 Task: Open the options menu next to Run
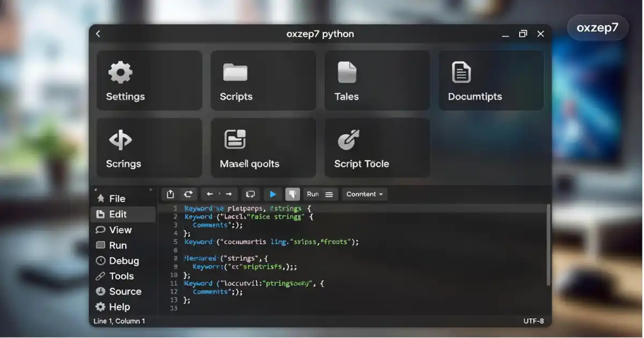[328, 194]
